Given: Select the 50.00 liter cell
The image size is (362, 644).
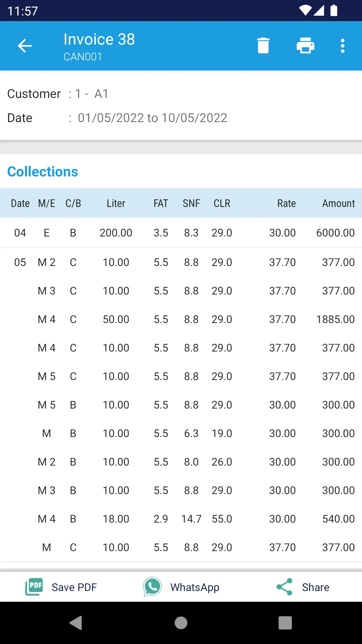Looking at the screenshot, I should click(x=116, y=319).
